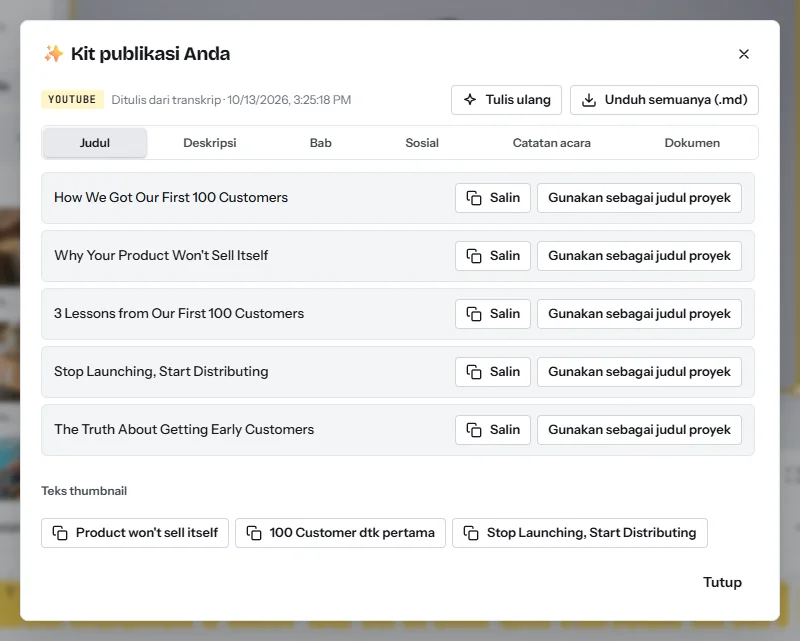
Task: Switch to the Dokumen tab
Action: pyautogui.click(x=692, y=143)
